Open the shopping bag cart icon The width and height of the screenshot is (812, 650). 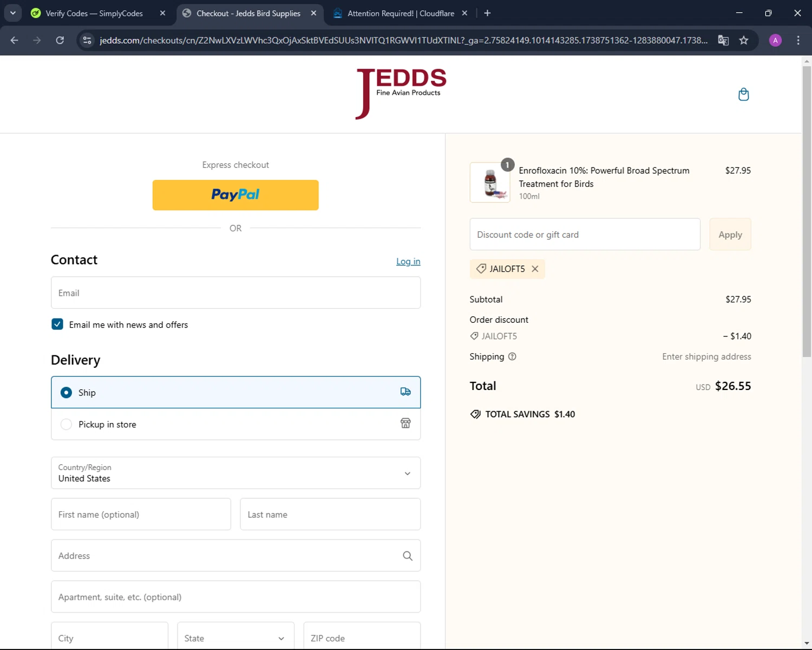click(743, 94)
